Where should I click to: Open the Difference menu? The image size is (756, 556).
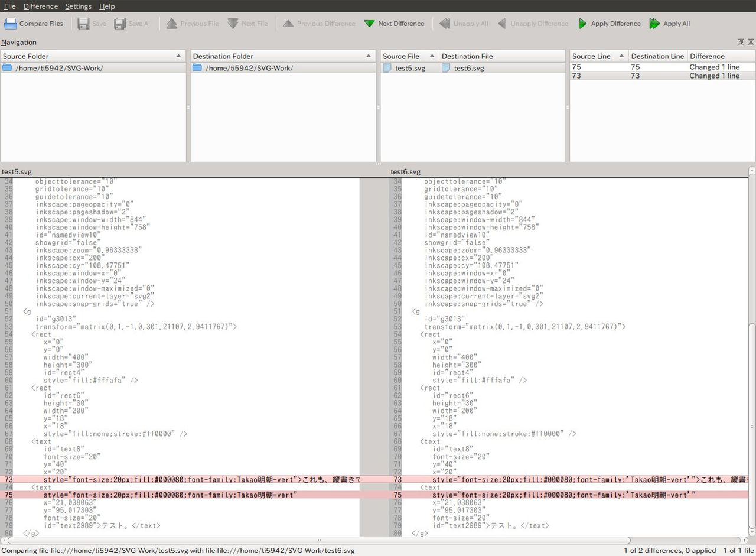41,6
